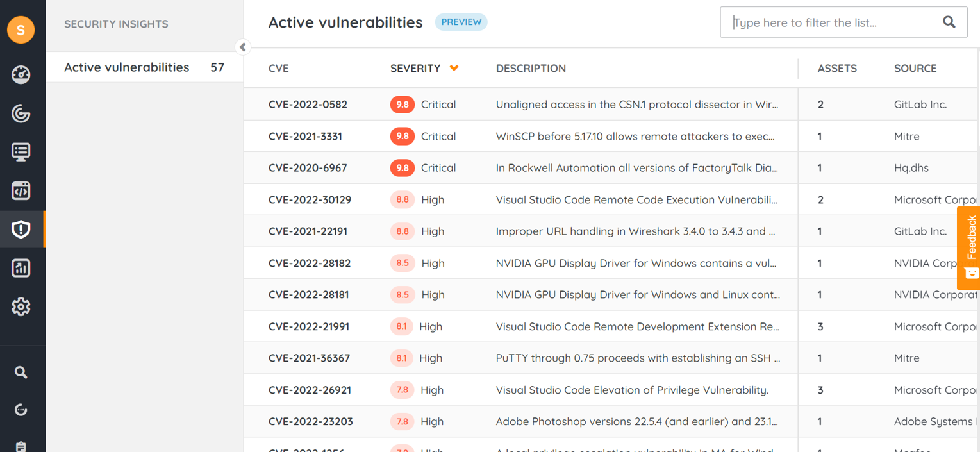Open CVE-2022-0582 vulnerability entry
Viewport: 980px width, 452px height.
(308, 105)
